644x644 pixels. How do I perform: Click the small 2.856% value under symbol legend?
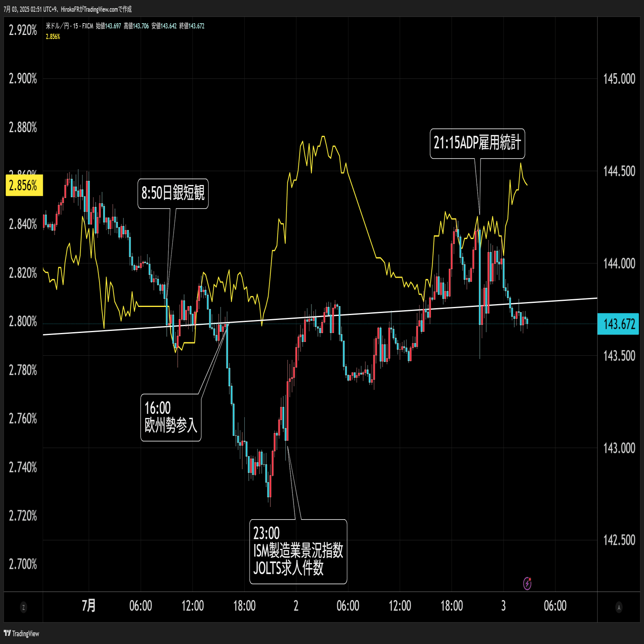[53, 37]
